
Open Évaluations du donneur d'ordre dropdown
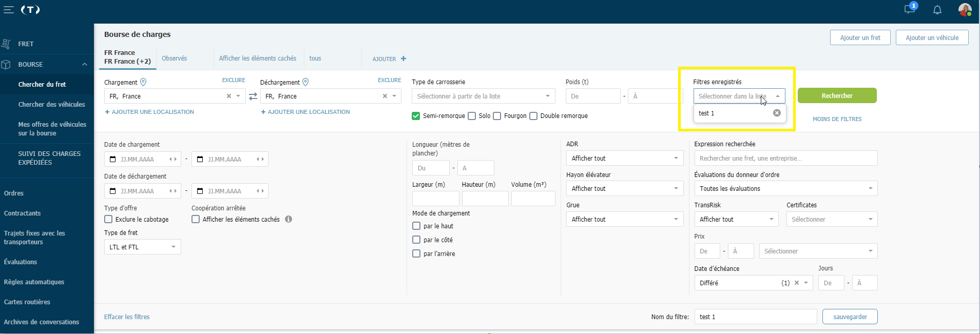point(786,188)
